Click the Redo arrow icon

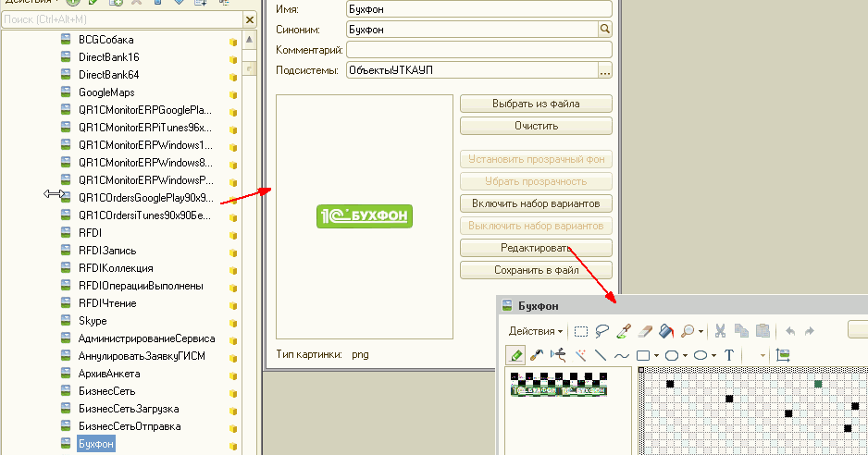(810, 331)
